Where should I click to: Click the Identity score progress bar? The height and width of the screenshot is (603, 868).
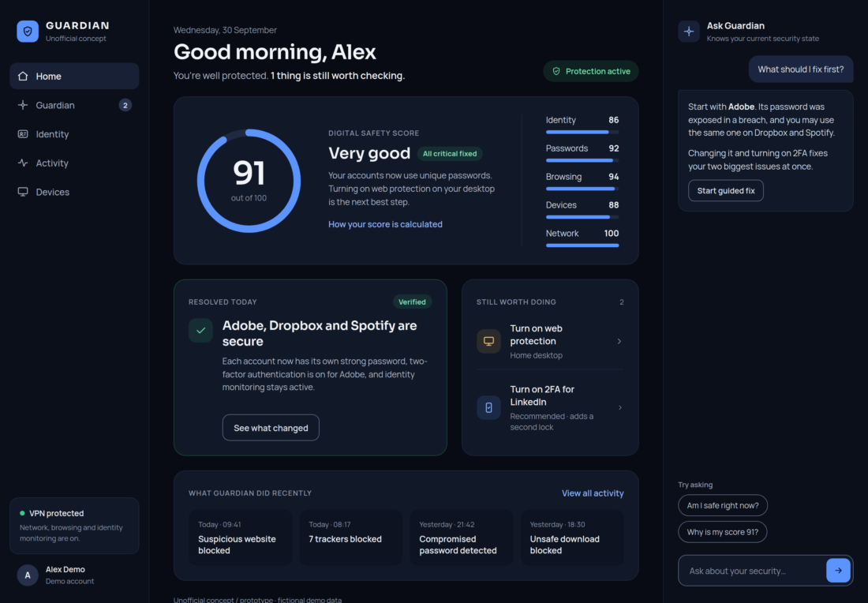click(x=582, y=133)
